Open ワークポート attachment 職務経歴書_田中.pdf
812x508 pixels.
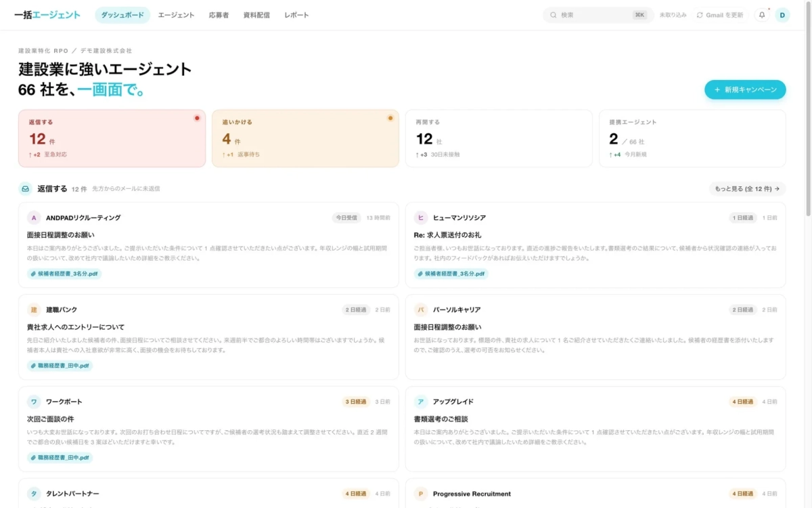60,458
